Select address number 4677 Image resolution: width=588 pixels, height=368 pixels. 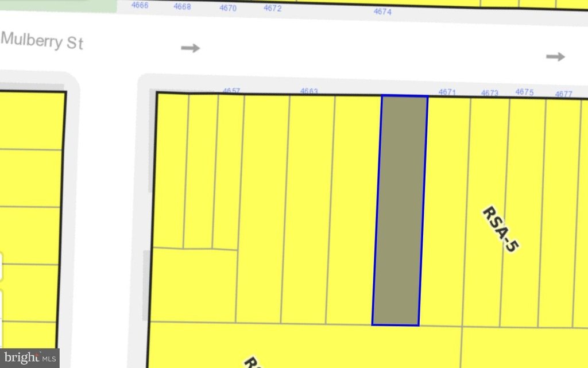point(564,94)
